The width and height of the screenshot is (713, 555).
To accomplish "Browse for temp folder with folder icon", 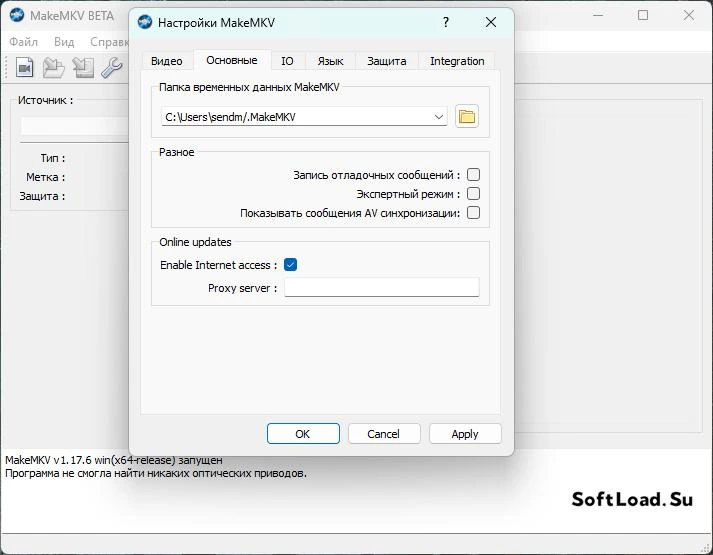I will click(x=467, y=116).
